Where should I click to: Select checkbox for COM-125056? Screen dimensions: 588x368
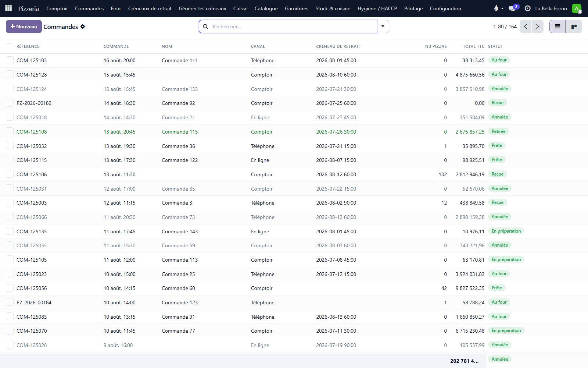[x=10, y=288]
